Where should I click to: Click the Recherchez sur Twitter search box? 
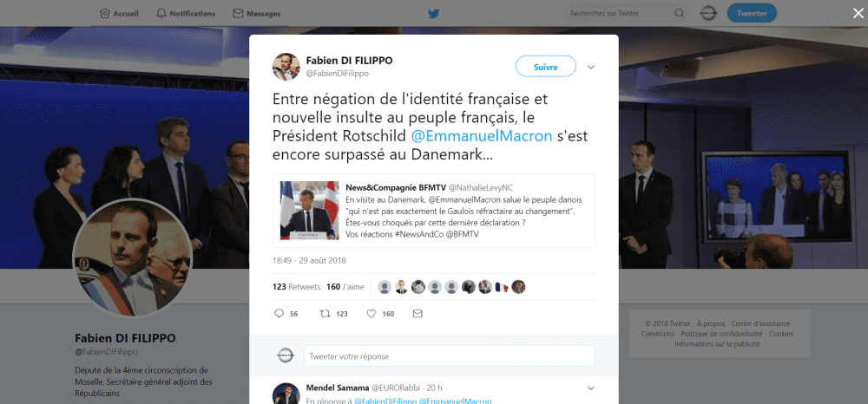tap(619, 13)
